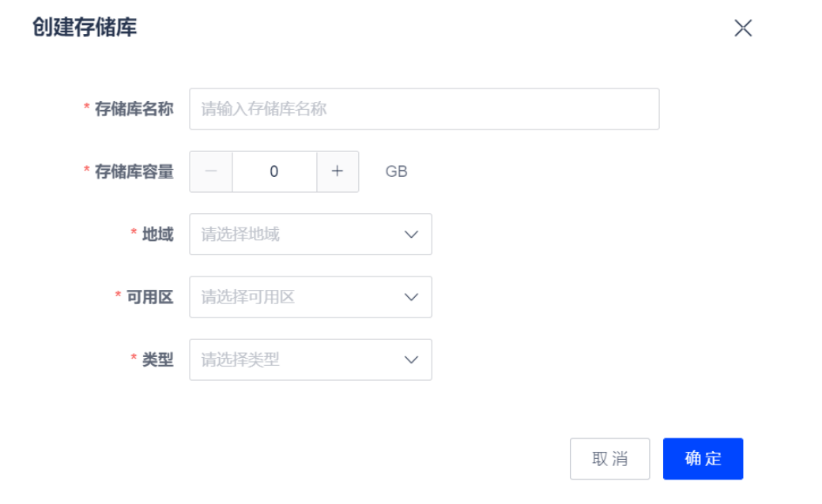Focus the capacity number field showing 0

274,171
